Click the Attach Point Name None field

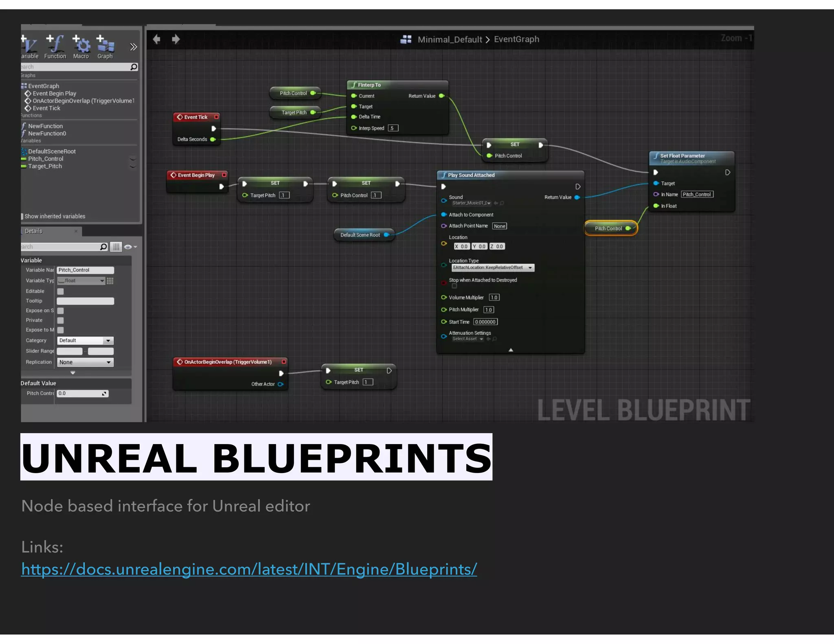click(499, 226)
